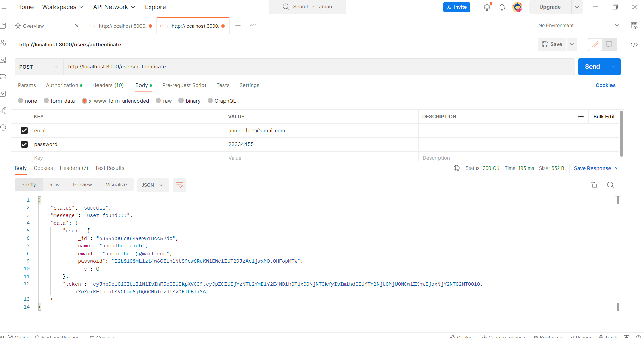Click the request URL field

[319, 67]
